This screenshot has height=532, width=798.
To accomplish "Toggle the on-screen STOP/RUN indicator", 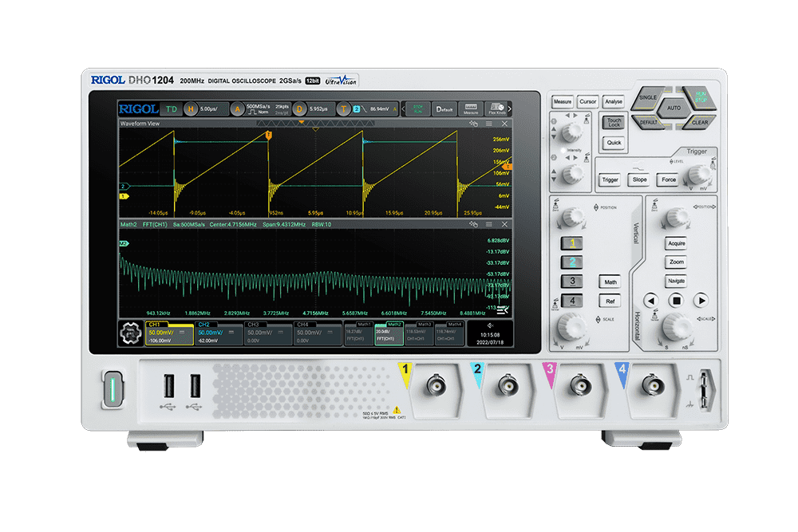I will 417,109.
